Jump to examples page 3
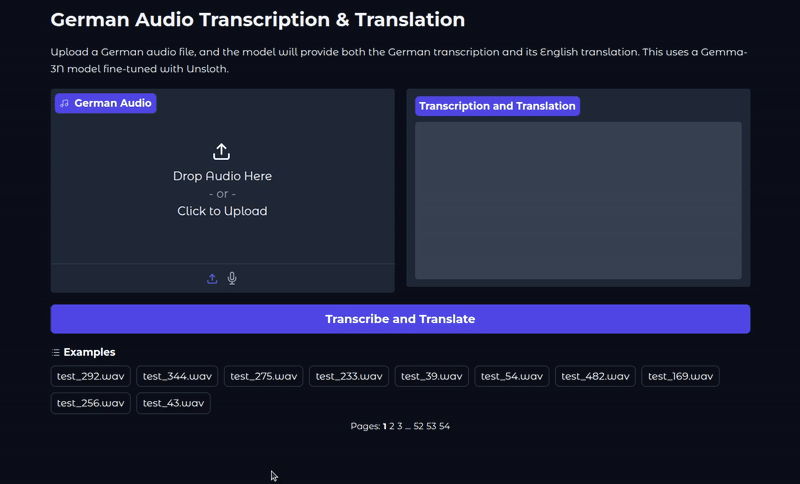 pyautogui.click(x=400, y=426)
